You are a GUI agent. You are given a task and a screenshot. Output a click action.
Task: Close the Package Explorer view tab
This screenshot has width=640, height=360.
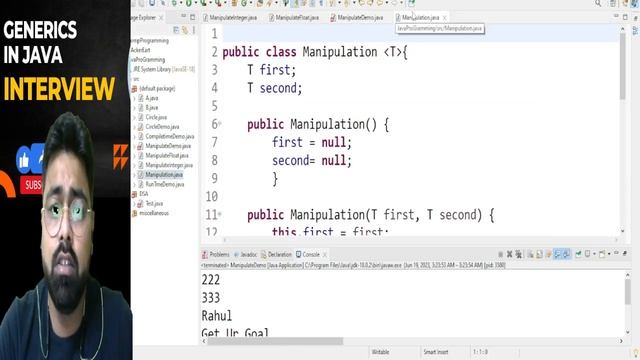pyautogui.click(x=161, y=18)
